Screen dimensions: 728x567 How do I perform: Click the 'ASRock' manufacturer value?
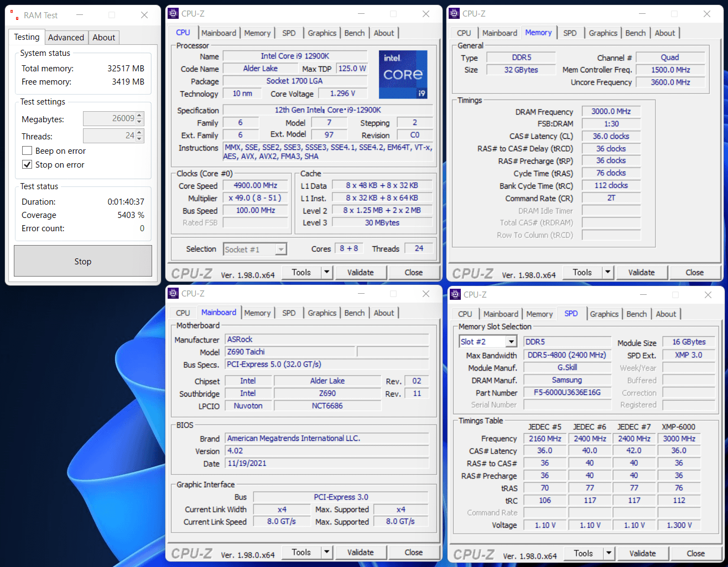pyautogui.click(x=327, y=339)
